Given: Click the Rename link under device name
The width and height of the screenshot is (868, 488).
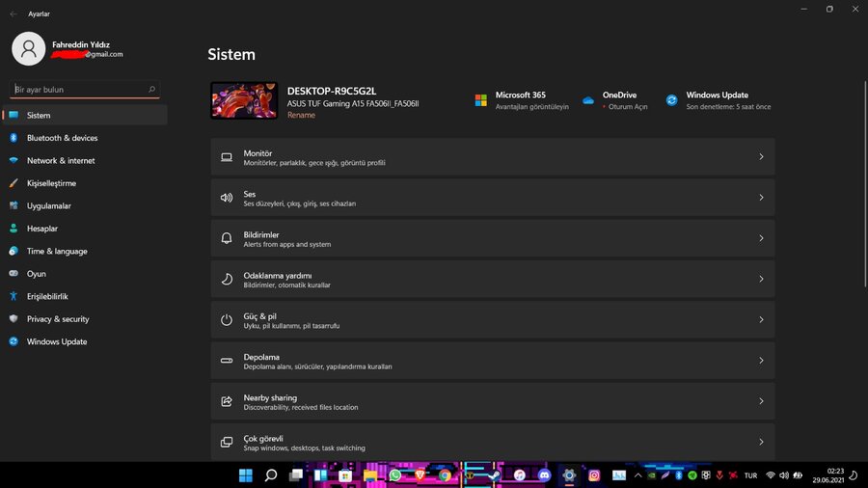Looking at the screenshot, I should click(x=301, y=115).
